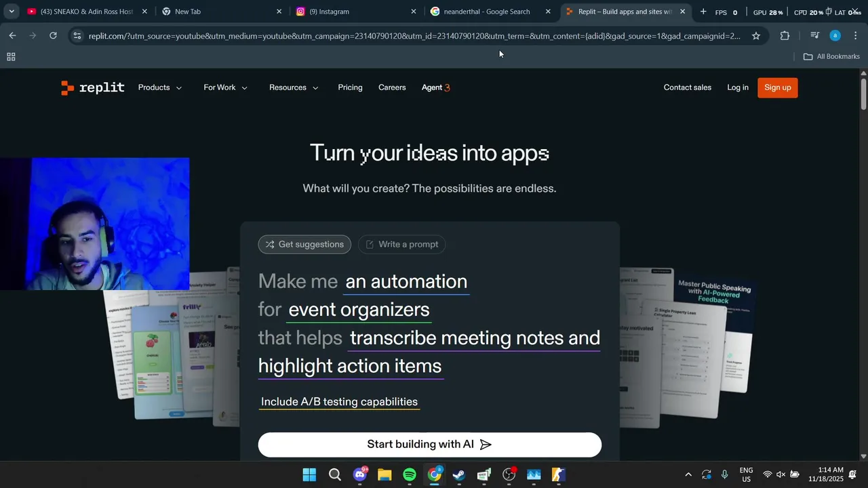
Task: Click Contact sales
Action: click(x=687, y=87)
